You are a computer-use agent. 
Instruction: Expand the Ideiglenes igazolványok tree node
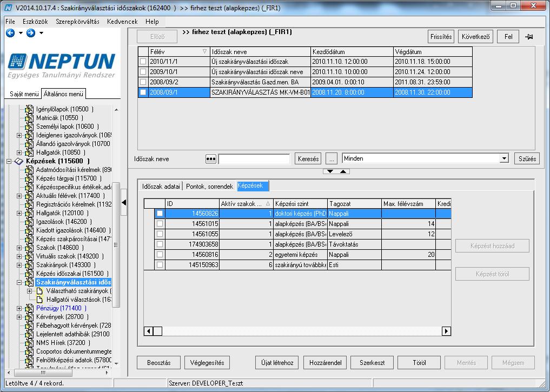19,135
